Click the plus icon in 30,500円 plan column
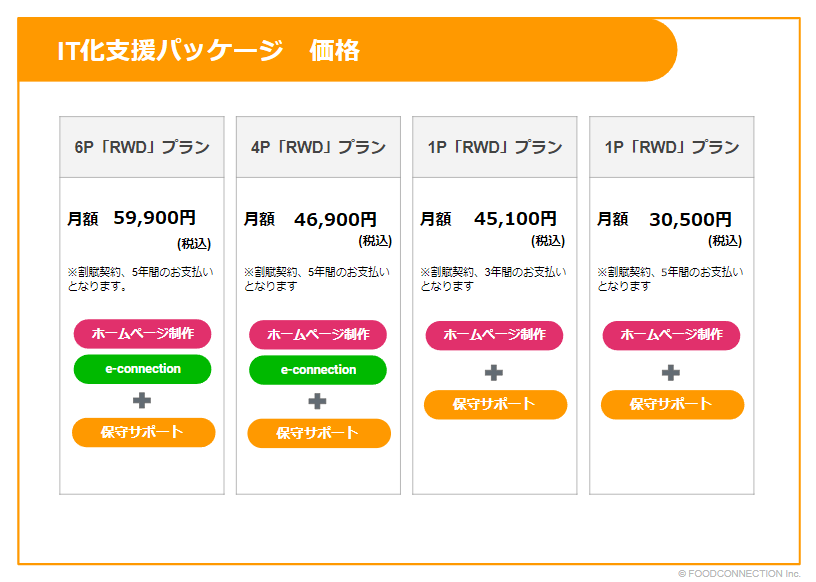The width and height of the screenshot is (816, 582). pos(671,373)
